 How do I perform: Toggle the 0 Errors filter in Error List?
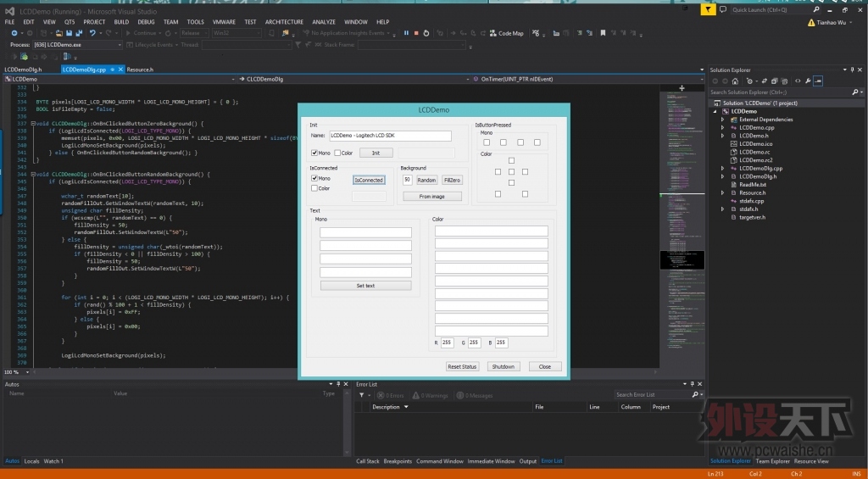click(390, 395)
